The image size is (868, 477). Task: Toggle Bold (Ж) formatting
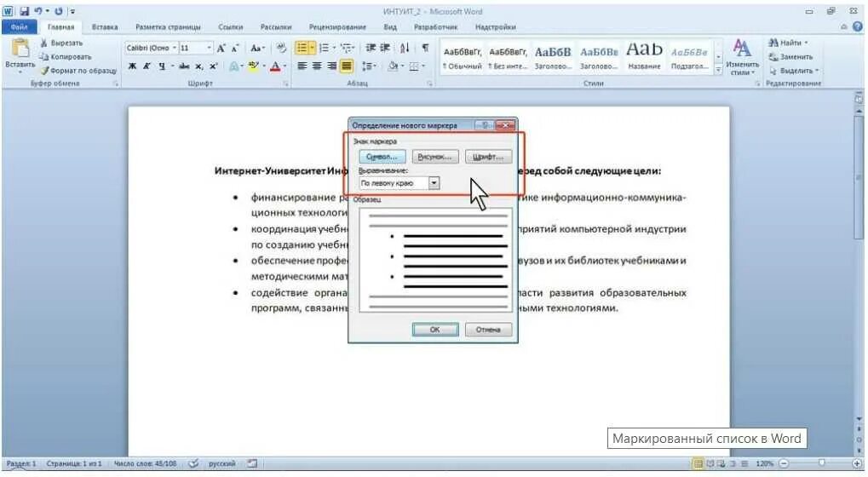coord(132,66)
